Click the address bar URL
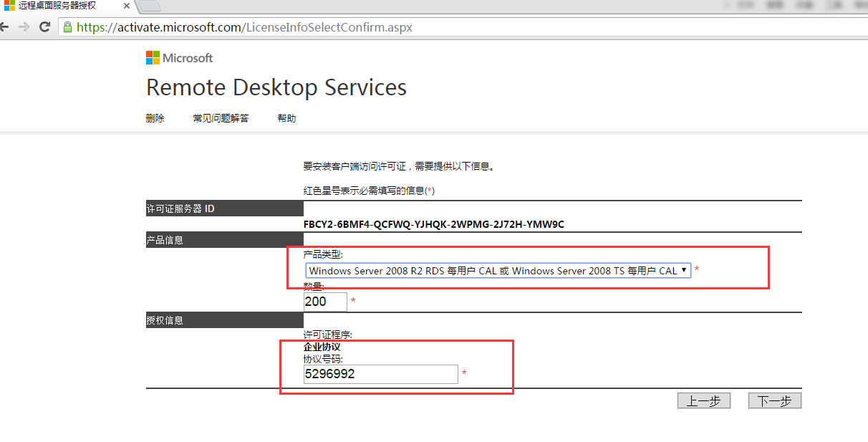868x442 pixels. (x=244, y=28)
